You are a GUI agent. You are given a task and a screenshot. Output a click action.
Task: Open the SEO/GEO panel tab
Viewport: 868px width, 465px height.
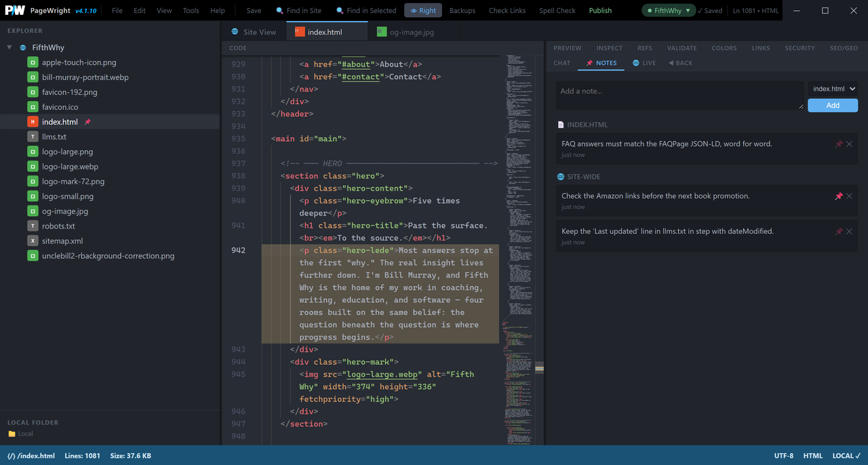click(844, 48)
